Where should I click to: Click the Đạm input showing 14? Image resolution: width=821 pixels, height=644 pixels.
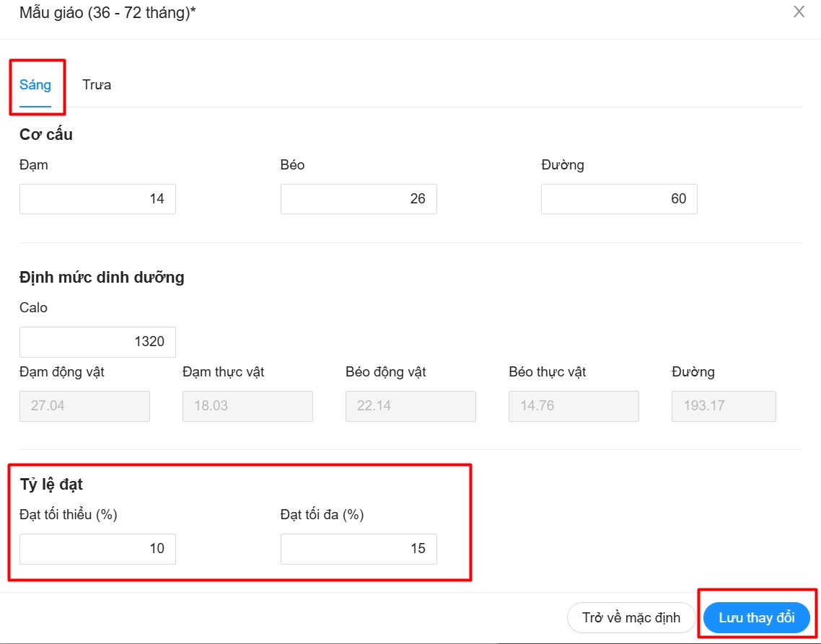pos(97,199)
